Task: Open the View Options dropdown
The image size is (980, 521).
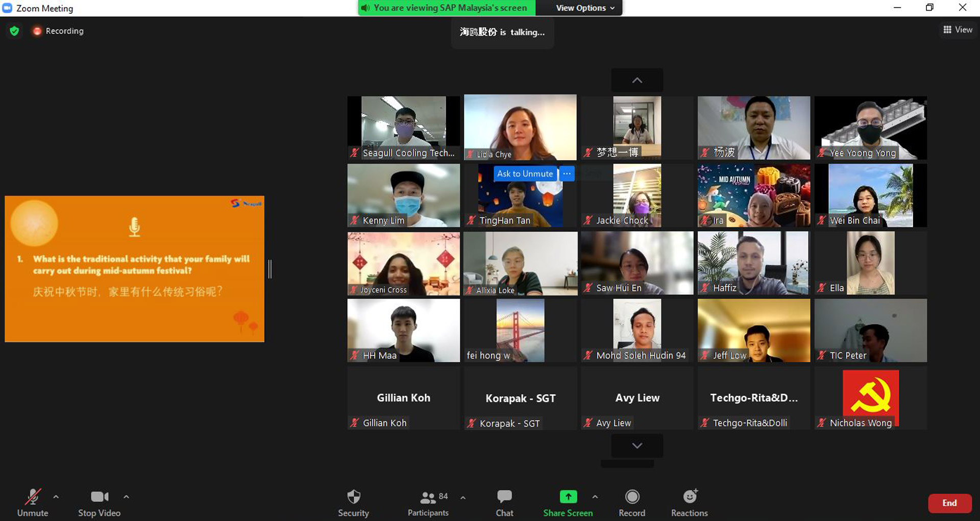Action: pyautogui.click(x=585, y=8)
